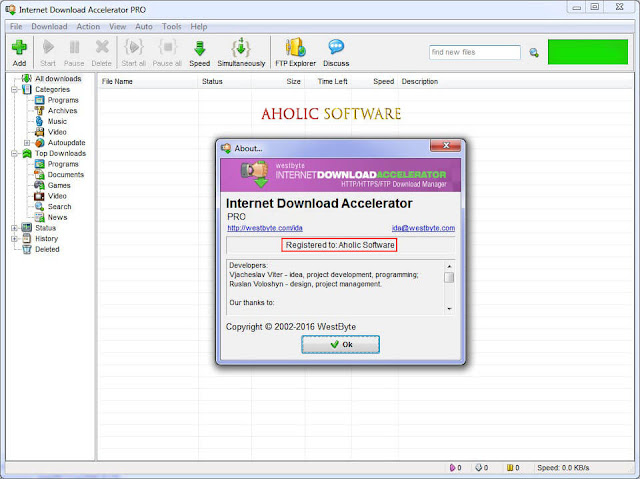This screenshot has height=479, width=640.
Task: Sort by Status column header
Action: (224, 82)
